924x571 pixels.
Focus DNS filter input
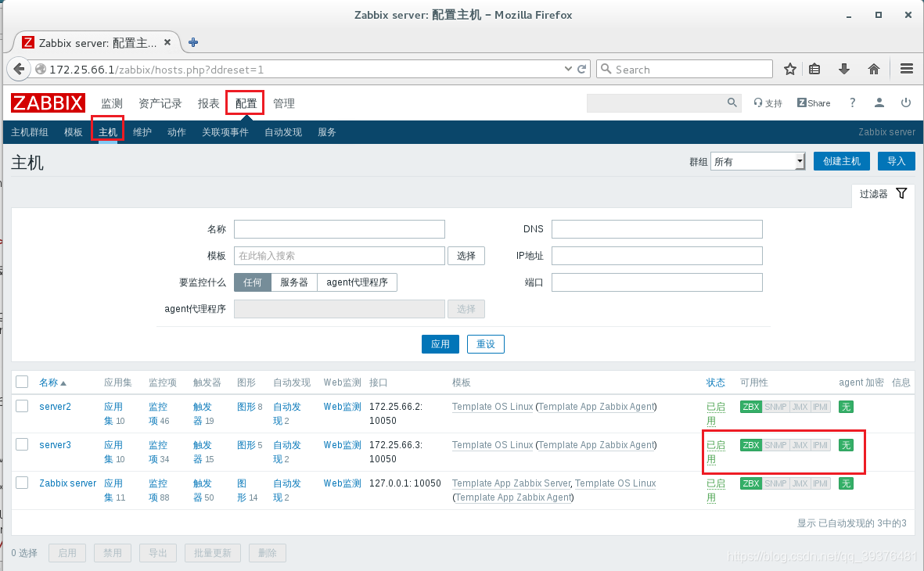point(657,229)
